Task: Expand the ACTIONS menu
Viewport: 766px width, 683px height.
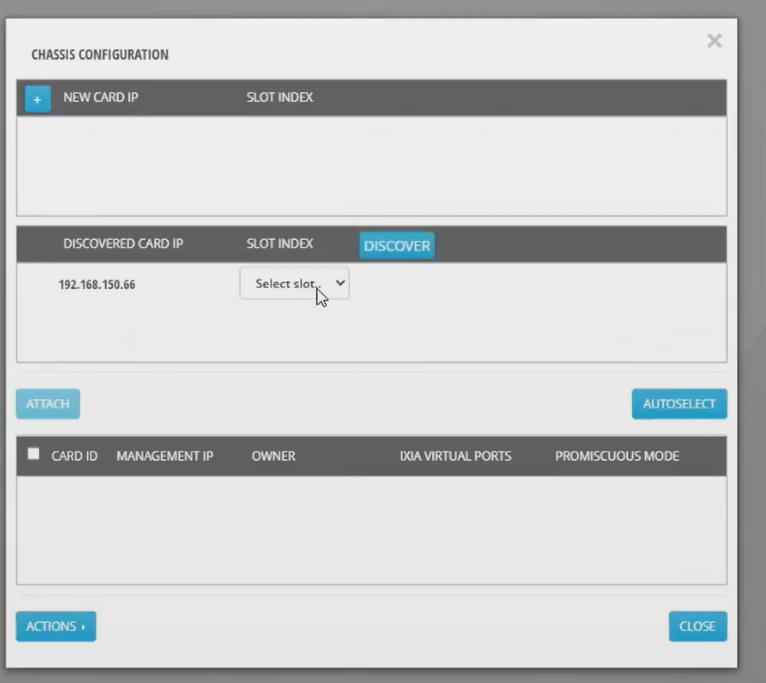Action: tap(56, 626)
